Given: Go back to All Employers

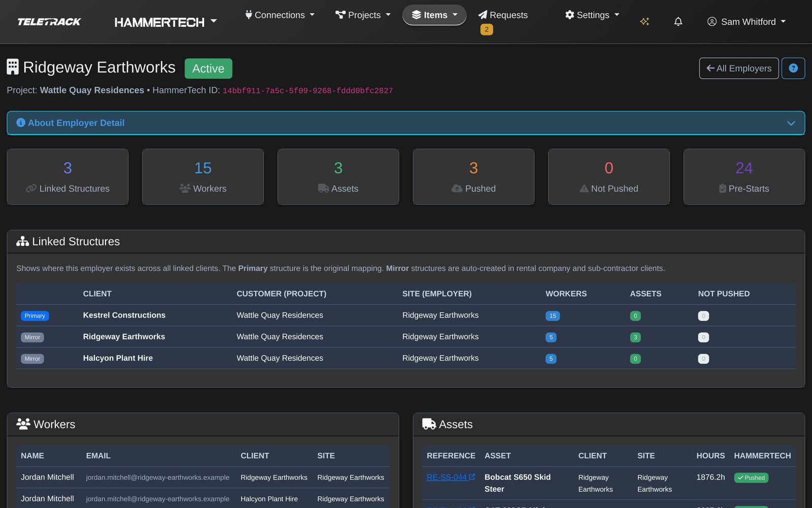Looking at the screenshot, I should [x=739, y=68].
